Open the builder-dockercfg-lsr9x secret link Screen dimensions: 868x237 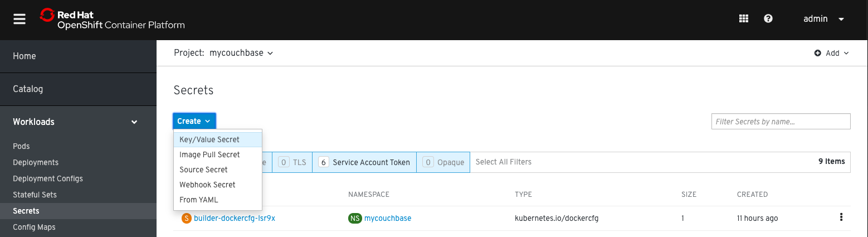coord(235,218)
